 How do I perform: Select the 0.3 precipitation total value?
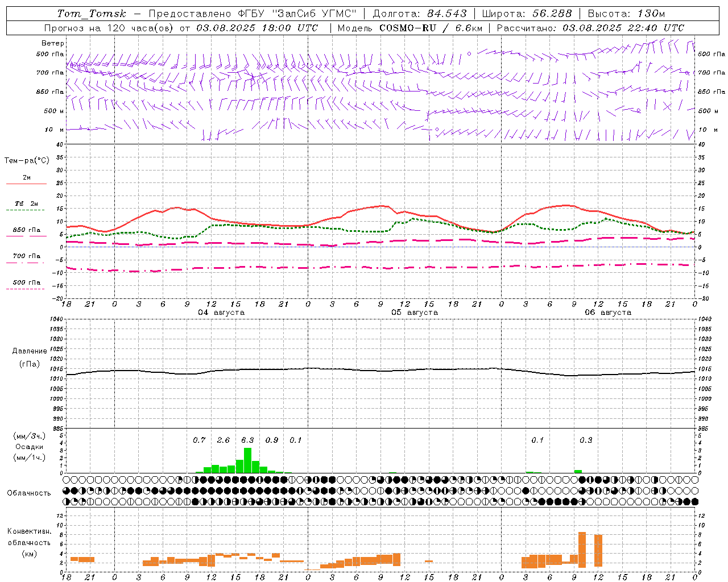pos(586,440)
